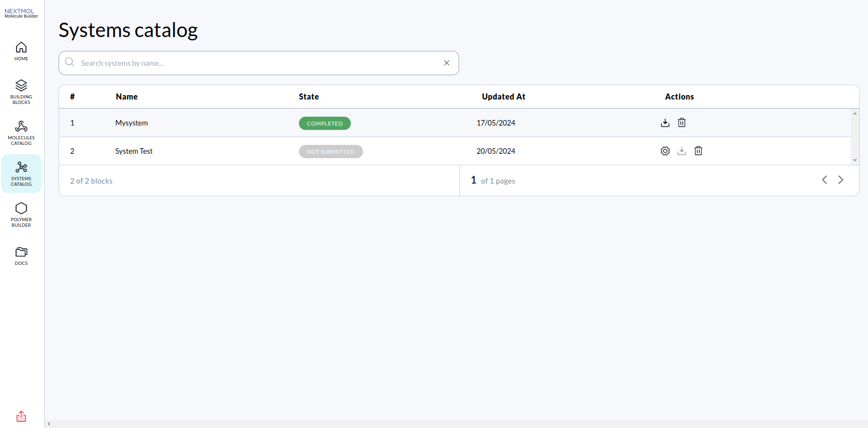
Task: Open Molecules Catalog page
Action: point(21,133)
